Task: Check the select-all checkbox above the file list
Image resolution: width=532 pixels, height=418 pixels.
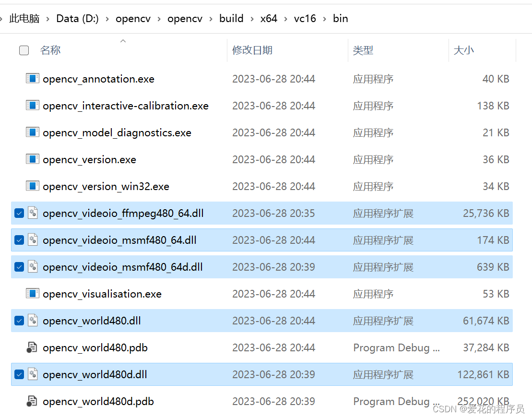Action: (24, 50)
